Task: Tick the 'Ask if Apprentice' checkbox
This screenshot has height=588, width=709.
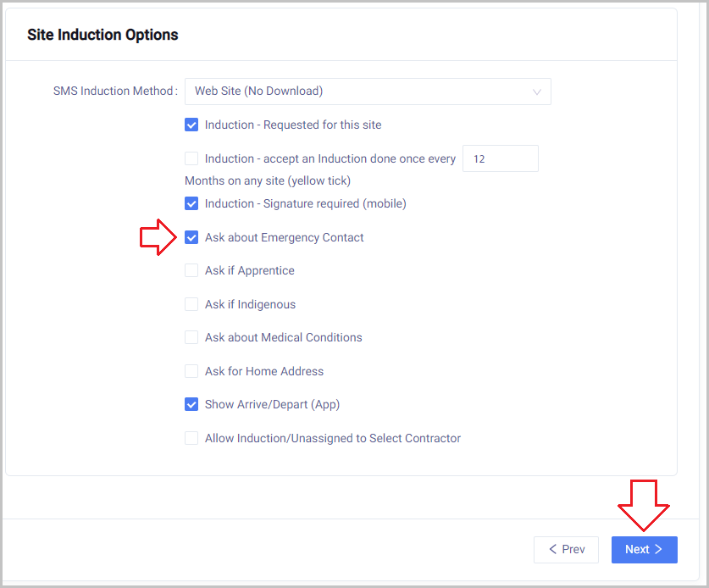Action: pyautogui.click(x=191, y=270)
